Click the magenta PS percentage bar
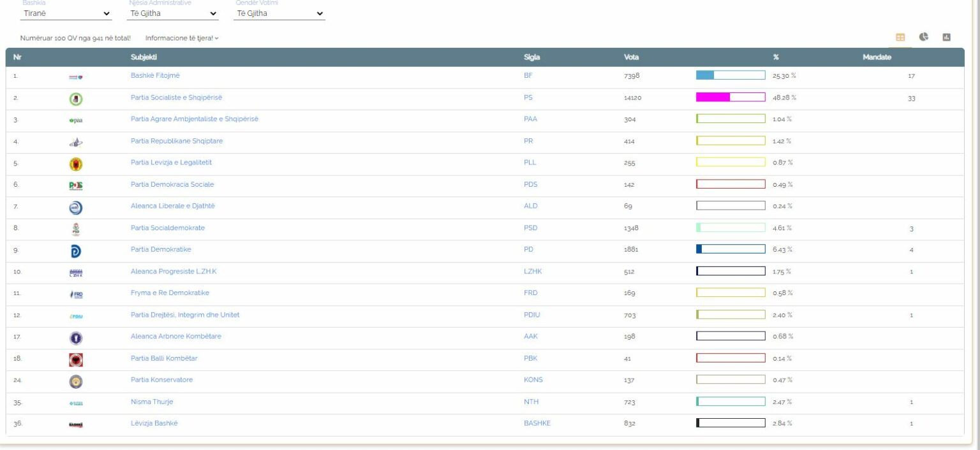 coord(731,98)
